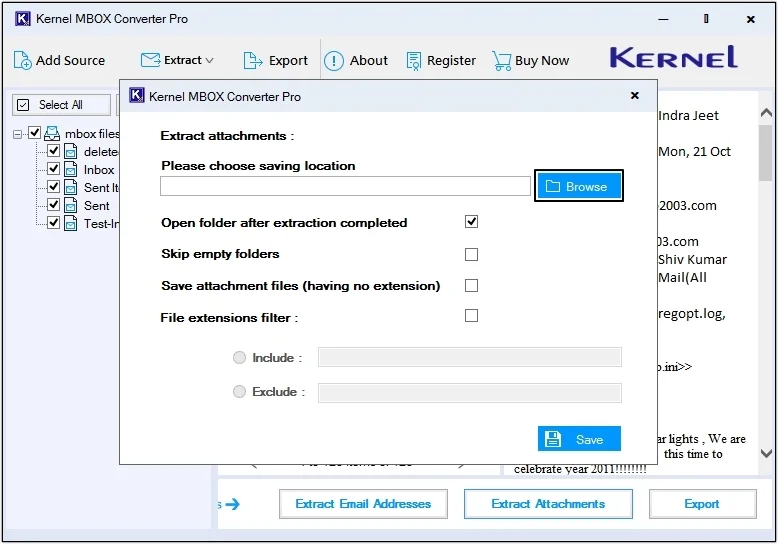Click the Buy Now cart icon
Viewport: 779px width, 545px height.
pyautogui.click(x=501, y=61)
